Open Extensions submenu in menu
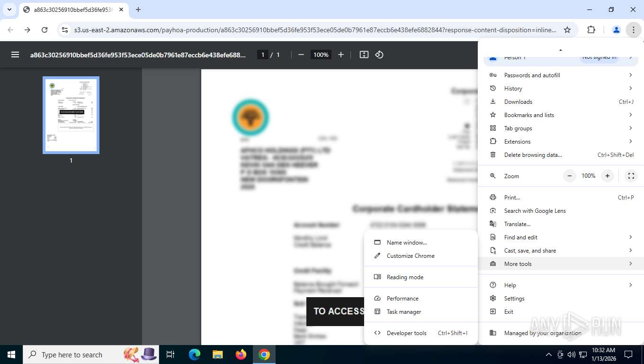Viewport: 644px width, 364px height. [x=561, y=142]
